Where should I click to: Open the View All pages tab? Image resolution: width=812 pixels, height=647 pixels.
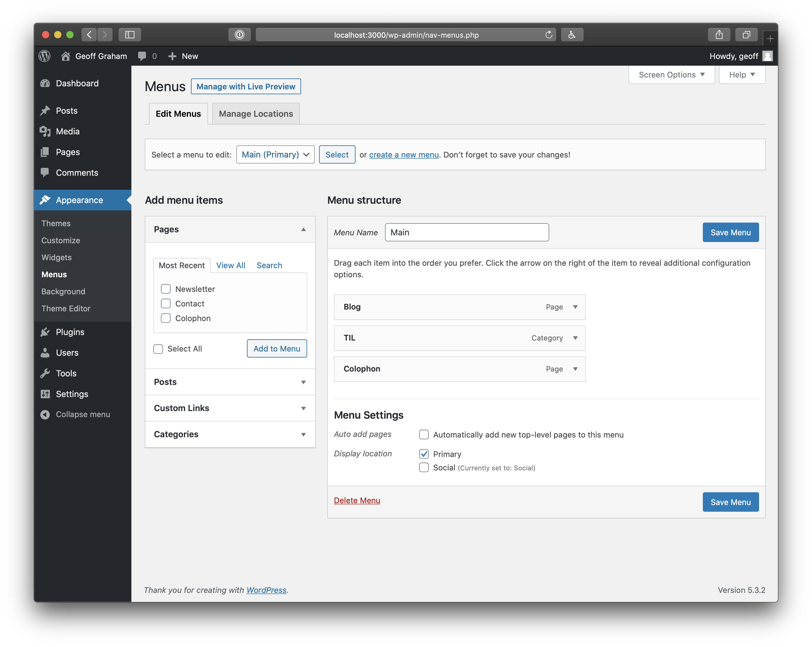(231, 265)
